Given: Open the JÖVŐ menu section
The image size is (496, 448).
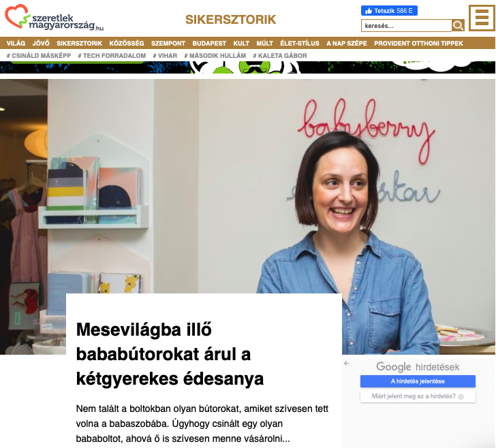Looking at the screenshot, I should point(41,44).
